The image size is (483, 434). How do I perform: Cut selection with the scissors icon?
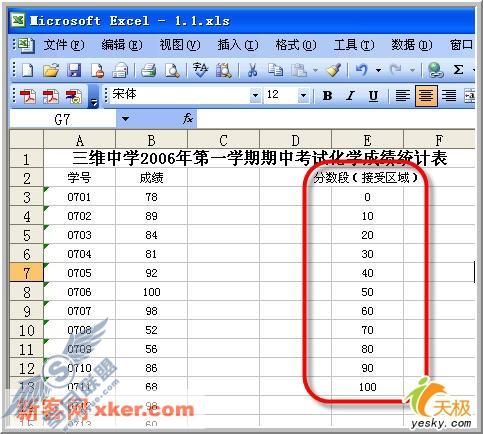point(252,70)
